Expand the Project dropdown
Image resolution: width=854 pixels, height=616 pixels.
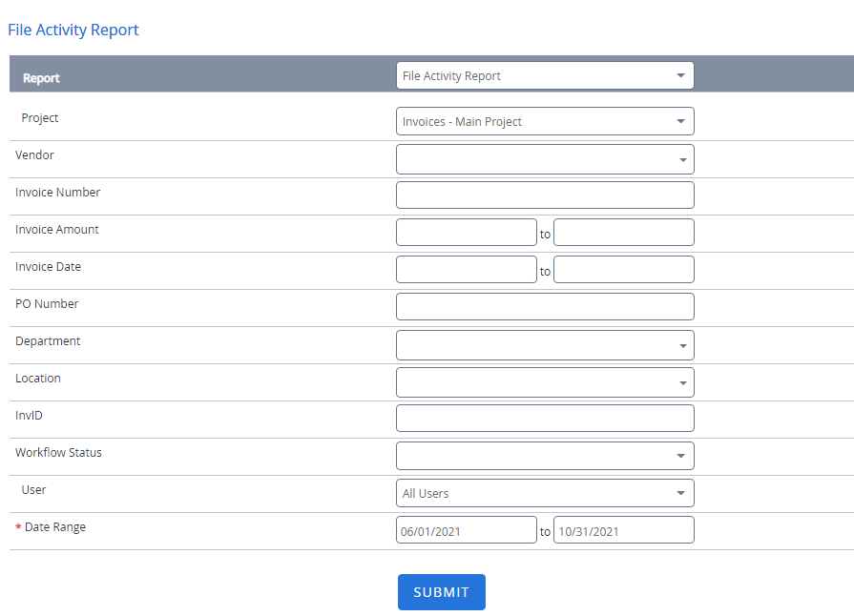point(544,121)
